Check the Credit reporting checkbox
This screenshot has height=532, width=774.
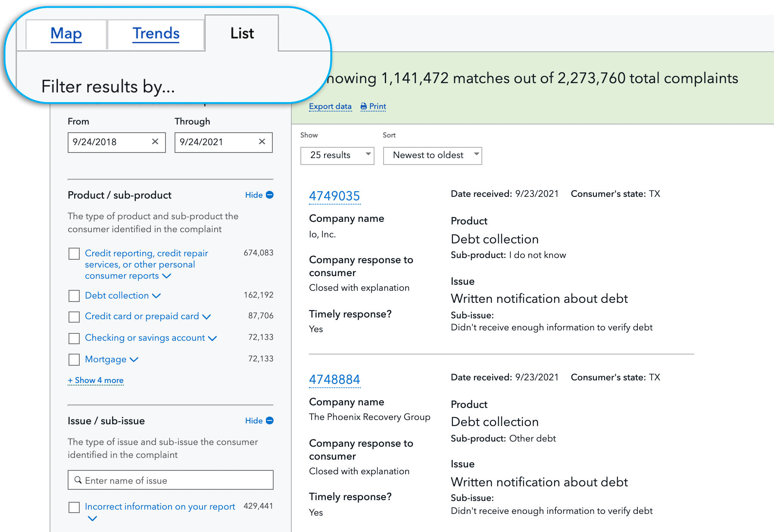[x=74, y=254]
